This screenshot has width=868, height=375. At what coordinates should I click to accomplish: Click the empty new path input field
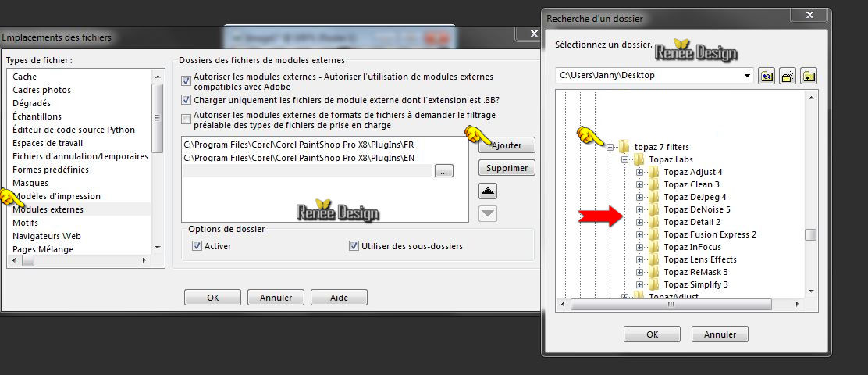tap(308, 171)
